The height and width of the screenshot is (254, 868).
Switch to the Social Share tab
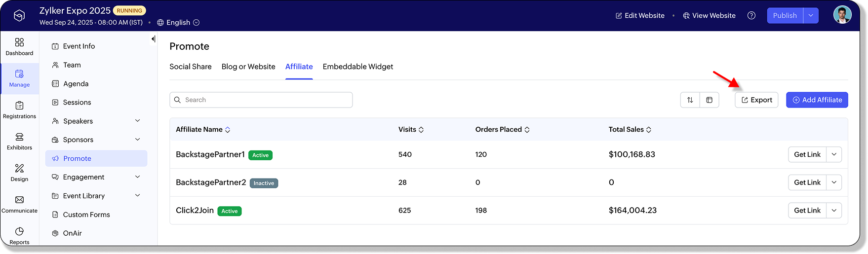point(191,67)
